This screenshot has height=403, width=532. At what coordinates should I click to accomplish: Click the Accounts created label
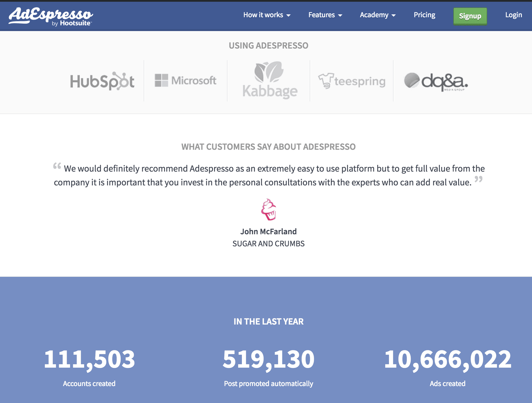(x=89, y=384)
